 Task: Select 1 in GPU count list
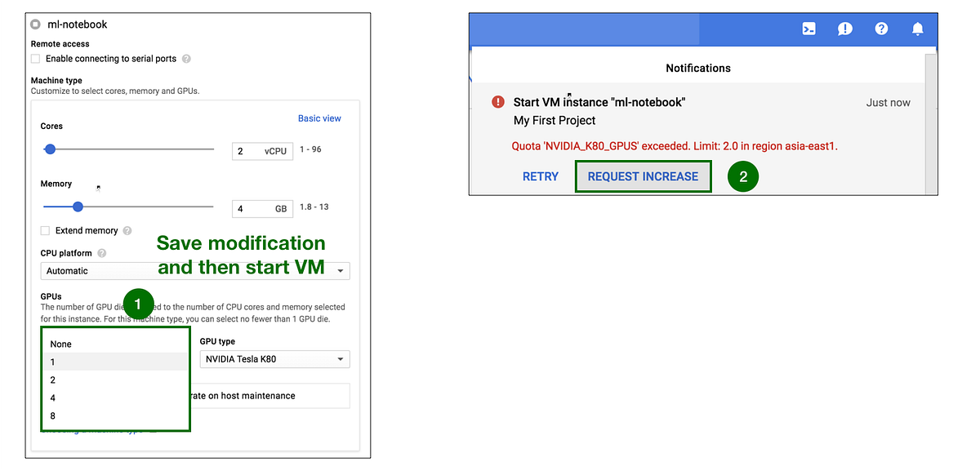click(x=115, y=362)
